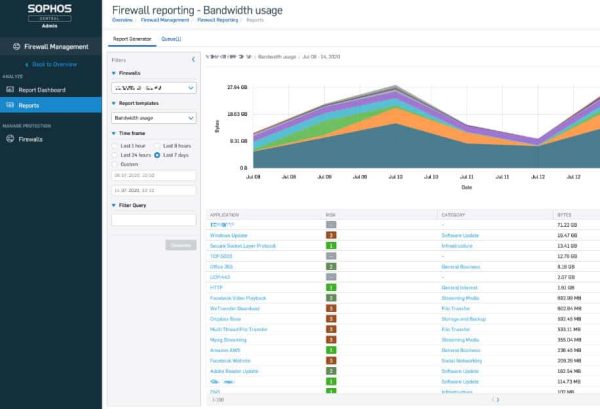Open the Bandwidth usage report template dropdown
This screenshot has height=409, width=600.
(153, 117)
